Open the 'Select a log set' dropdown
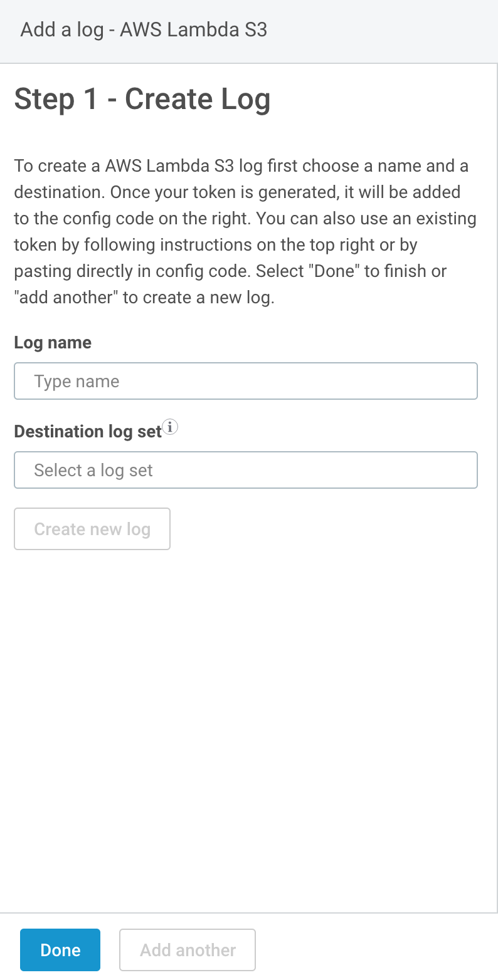The width and height of the screenshot is (498, 980). tap(246, 470)
